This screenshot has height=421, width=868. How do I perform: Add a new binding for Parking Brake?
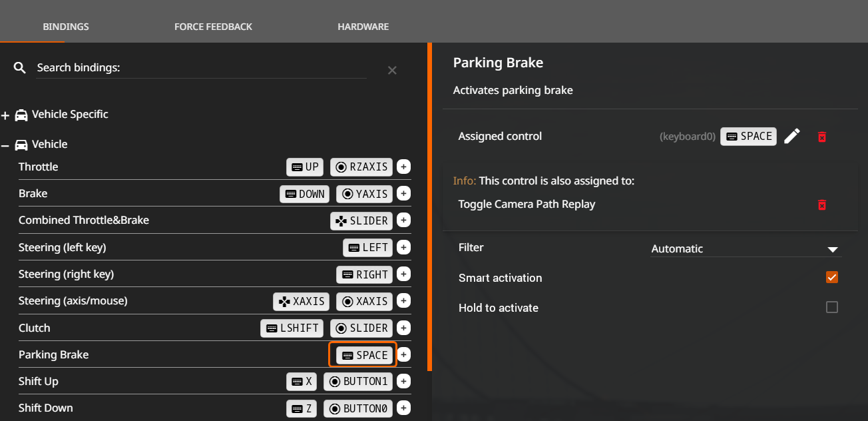[x=403, y=354]
